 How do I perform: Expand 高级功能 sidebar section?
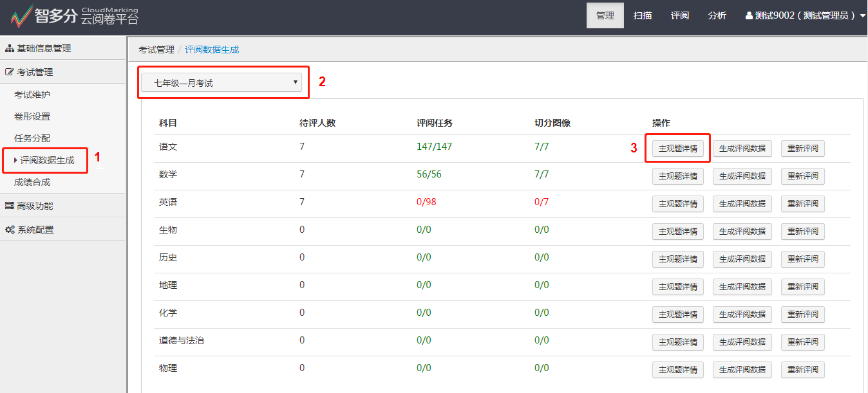click(35, 206)
